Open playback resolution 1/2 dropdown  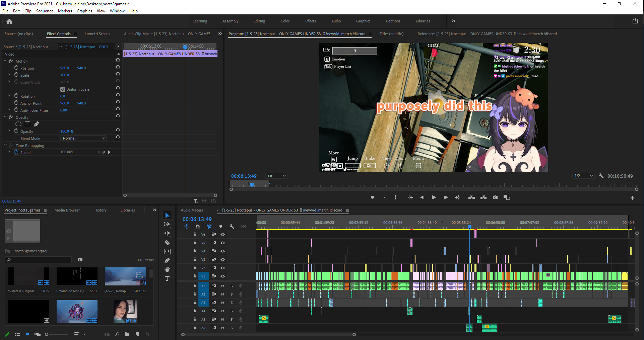[x=583, y=176]
